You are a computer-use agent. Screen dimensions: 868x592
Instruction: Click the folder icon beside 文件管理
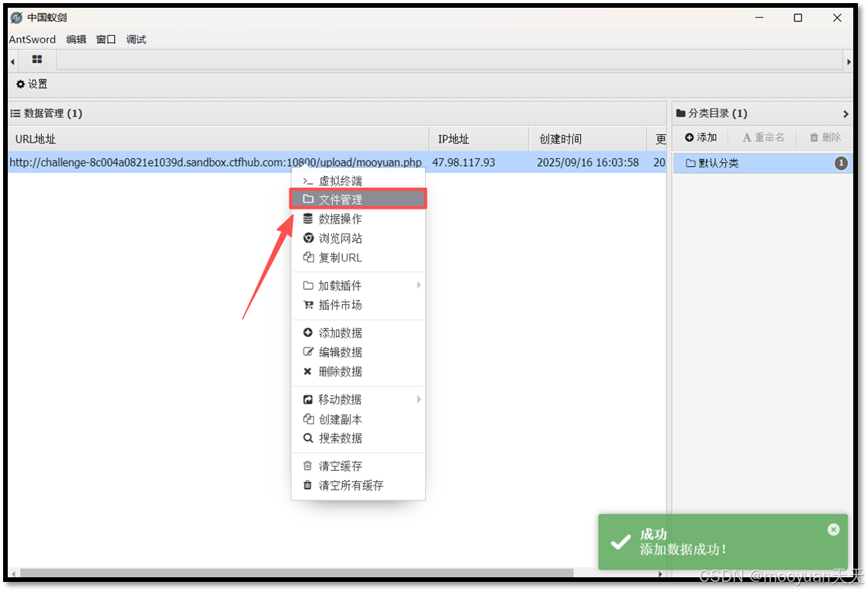pos(308,199)
